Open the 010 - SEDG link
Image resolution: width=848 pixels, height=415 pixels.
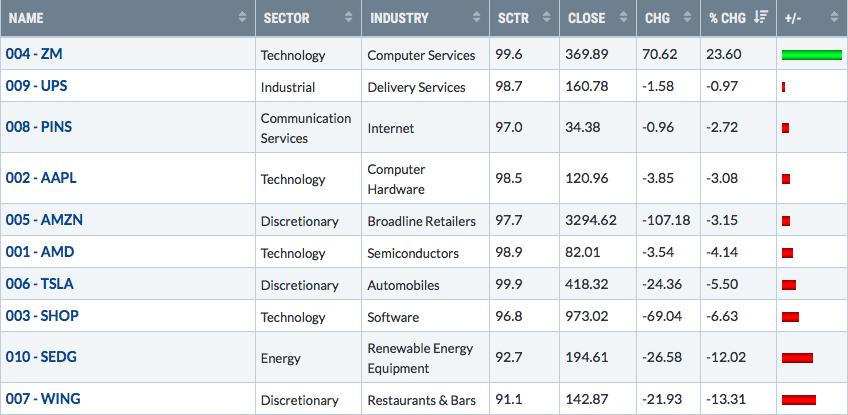point(41,357)
